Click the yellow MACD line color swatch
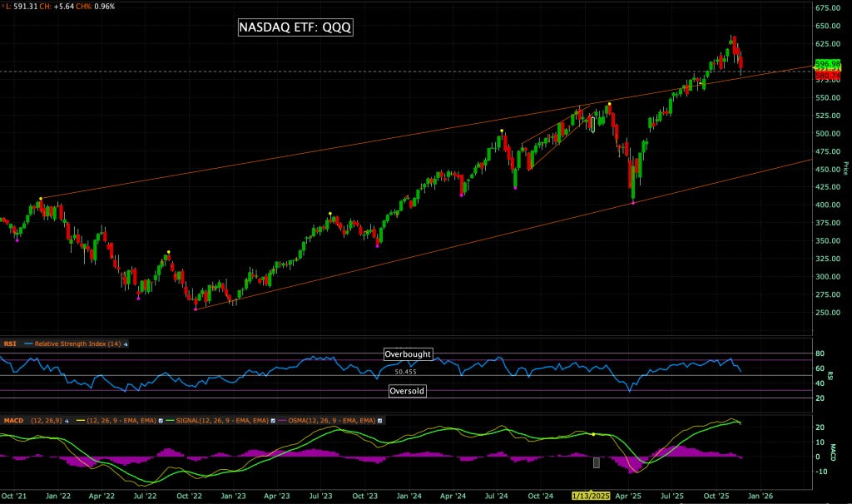Viewport: 852px width, 504px height. [81, 420]
